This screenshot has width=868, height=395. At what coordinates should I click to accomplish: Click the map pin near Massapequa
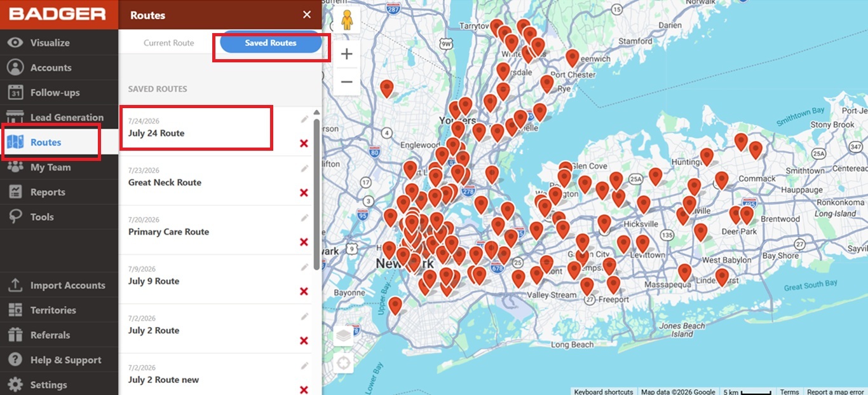tap(684, 273)
